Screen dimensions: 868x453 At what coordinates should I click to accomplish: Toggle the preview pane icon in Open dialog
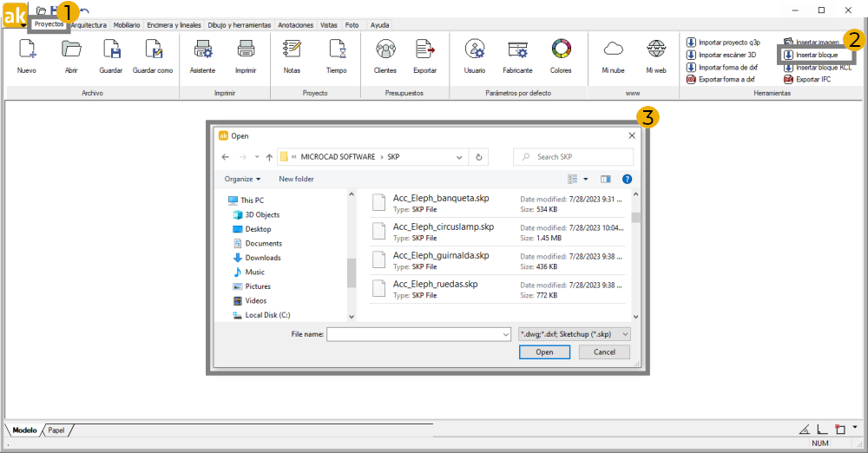[606, 179]
